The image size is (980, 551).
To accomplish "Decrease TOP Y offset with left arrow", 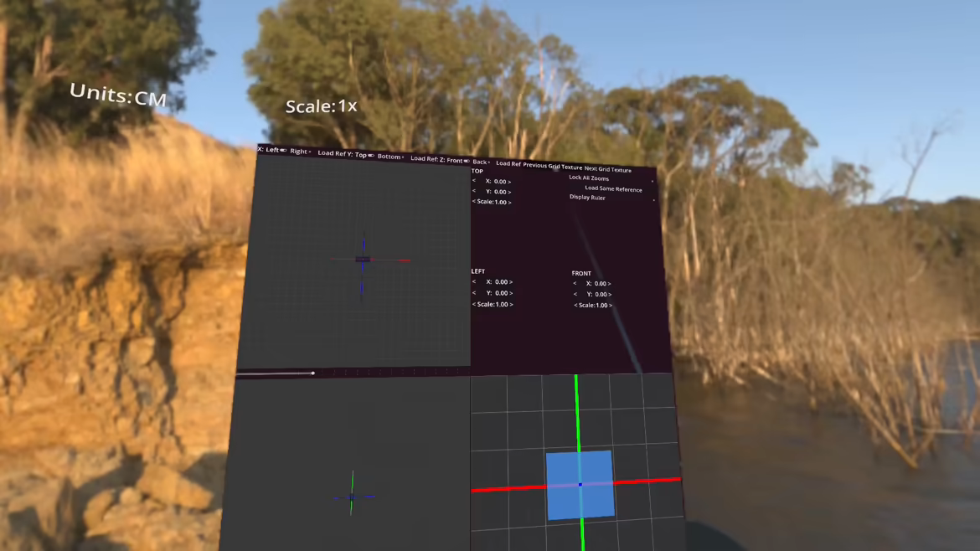I will click(x=474, y=191).
